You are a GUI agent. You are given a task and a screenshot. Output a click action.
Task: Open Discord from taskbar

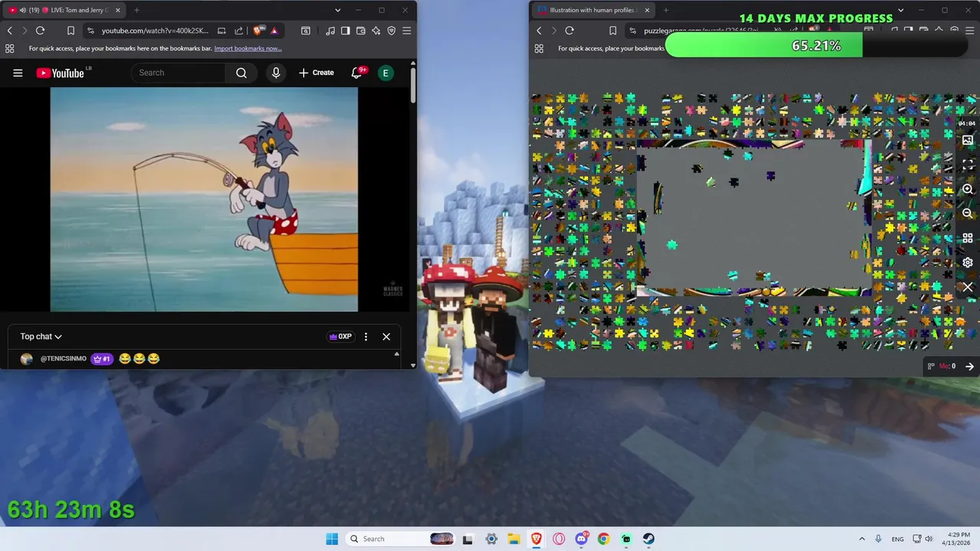point(581,539)
